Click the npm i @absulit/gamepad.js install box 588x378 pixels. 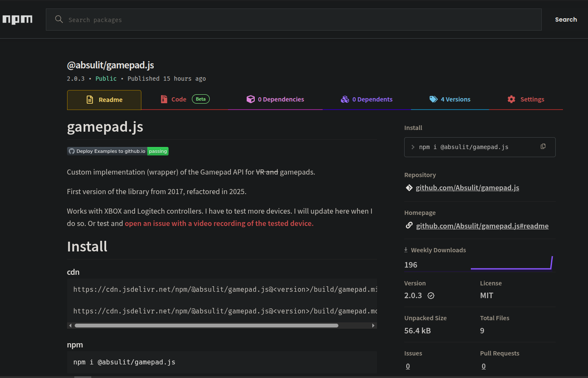click(480, 147)
